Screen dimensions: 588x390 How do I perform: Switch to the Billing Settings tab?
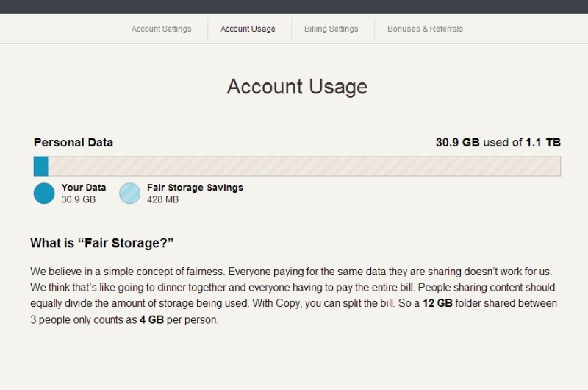click(331, 29)
